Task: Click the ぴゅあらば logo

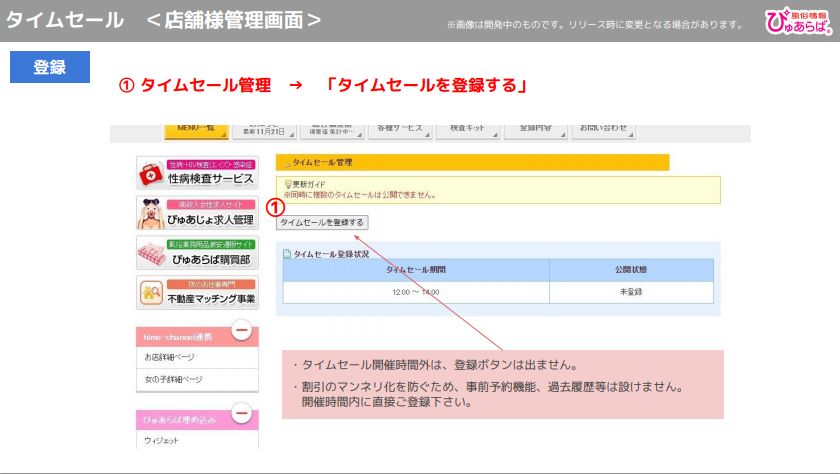Action: point(799,21)
